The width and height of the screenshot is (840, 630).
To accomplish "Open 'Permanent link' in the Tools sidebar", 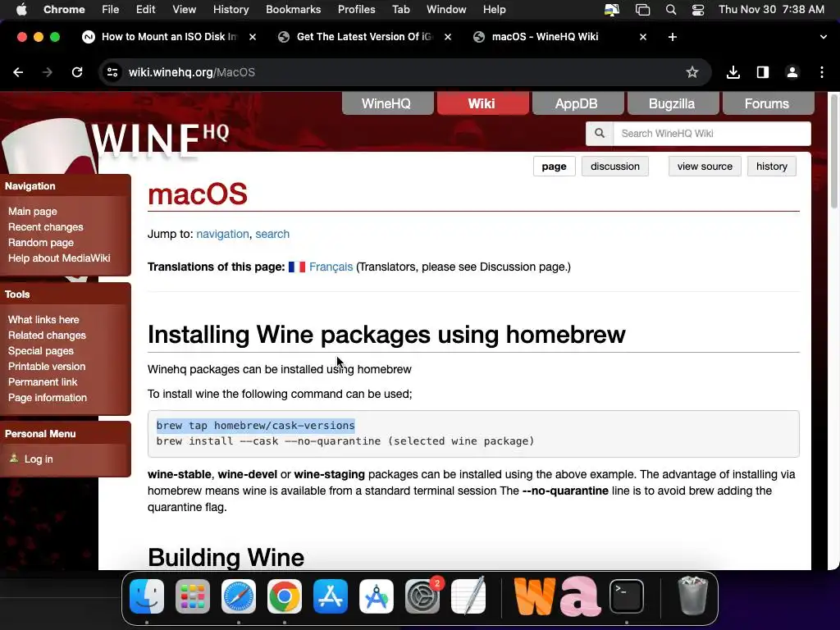I will [x=43, y=382].
